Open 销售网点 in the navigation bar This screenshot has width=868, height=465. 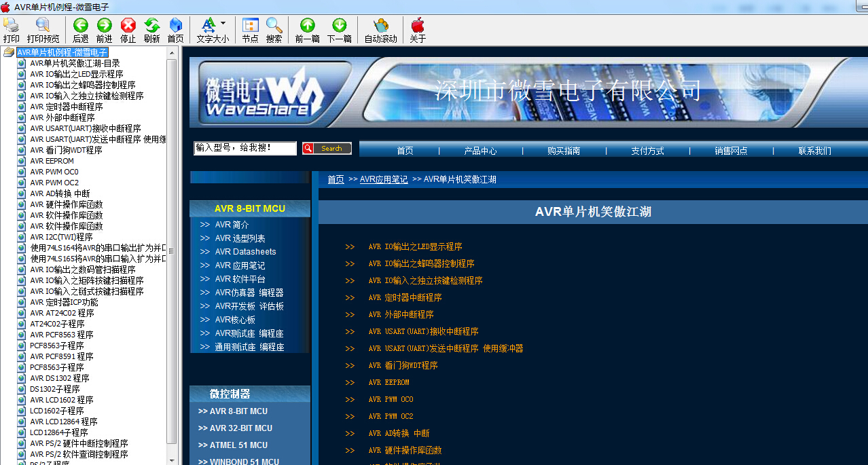pyautogui.click(x=731, y=151)
